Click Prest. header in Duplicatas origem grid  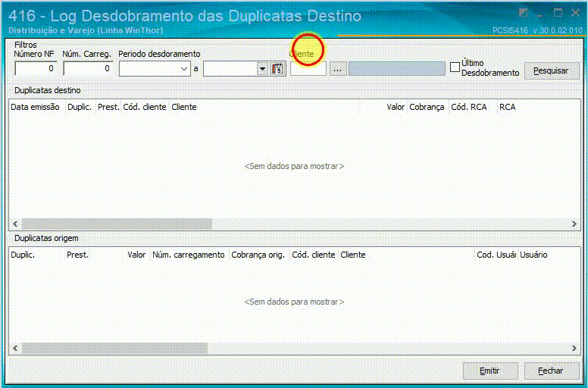(77, 255)
